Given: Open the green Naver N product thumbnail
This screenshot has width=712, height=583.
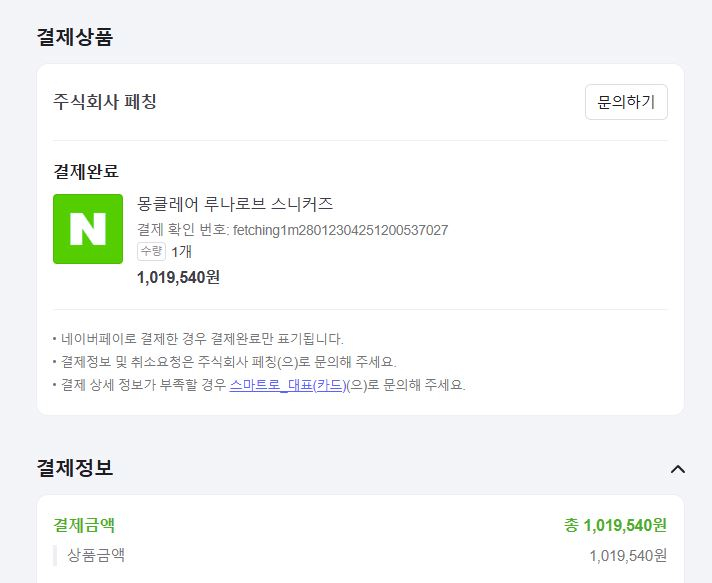Looking at the screenshot, I should [88, 229].
